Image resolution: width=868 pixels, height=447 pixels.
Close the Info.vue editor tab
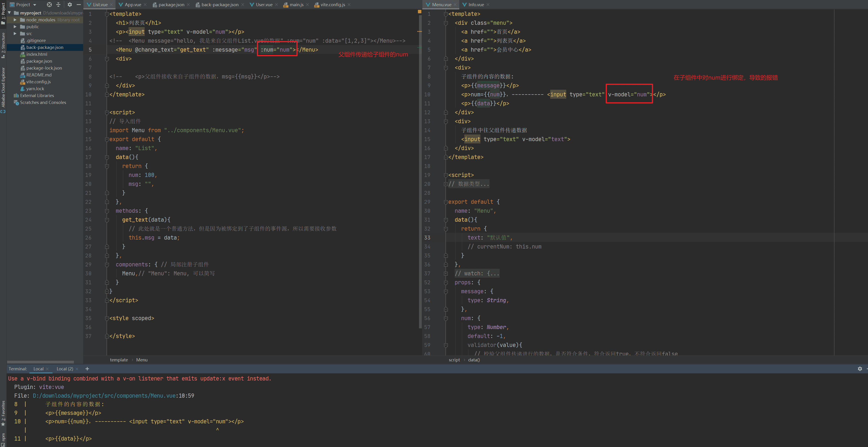tap(488, 5)
